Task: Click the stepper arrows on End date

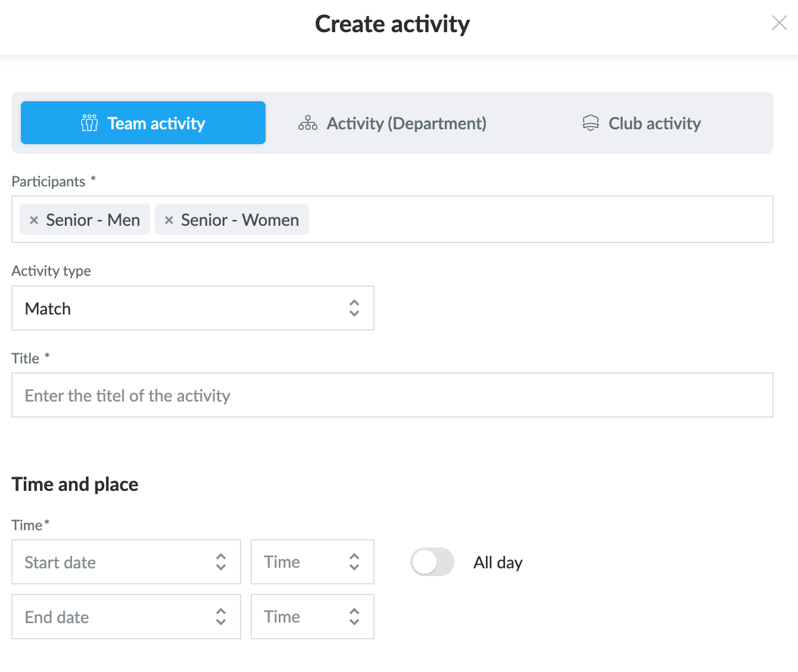Action: point(221,617)
